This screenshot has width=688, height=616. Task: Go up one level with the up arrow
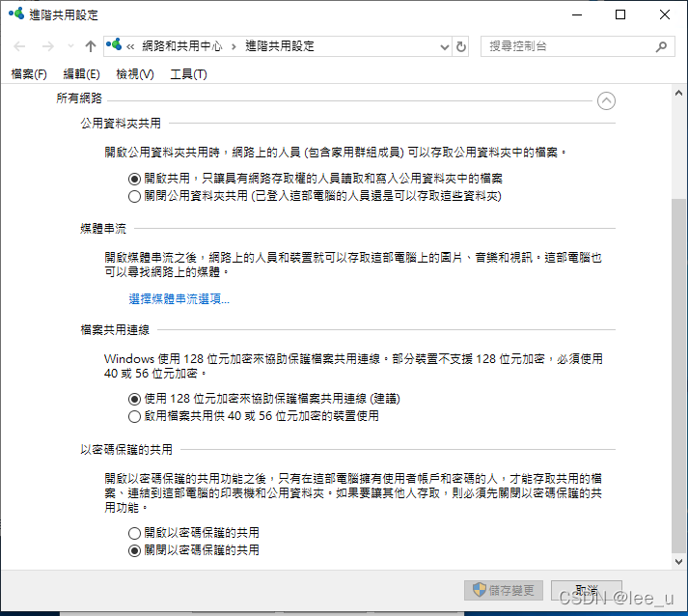pos(91,46)
